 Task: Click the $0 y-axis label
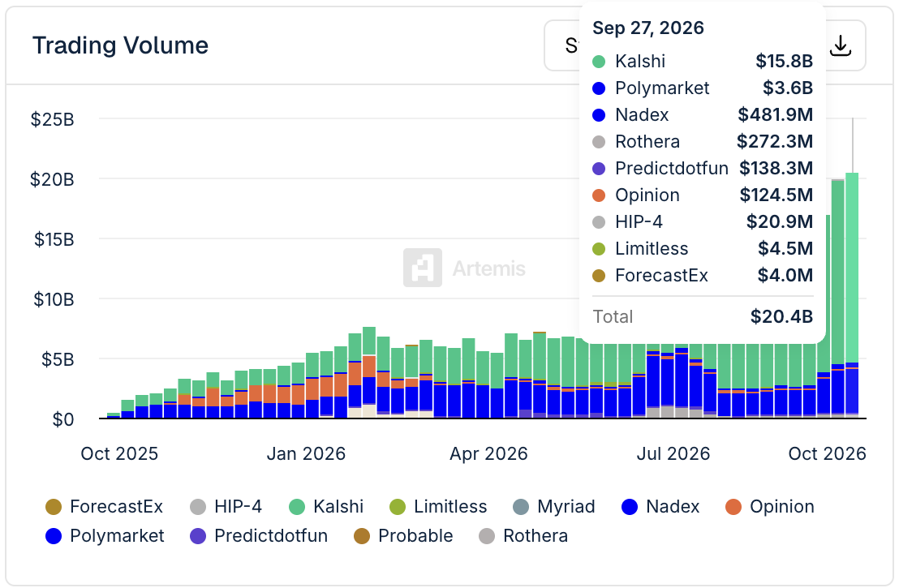(x=63, y=419)
